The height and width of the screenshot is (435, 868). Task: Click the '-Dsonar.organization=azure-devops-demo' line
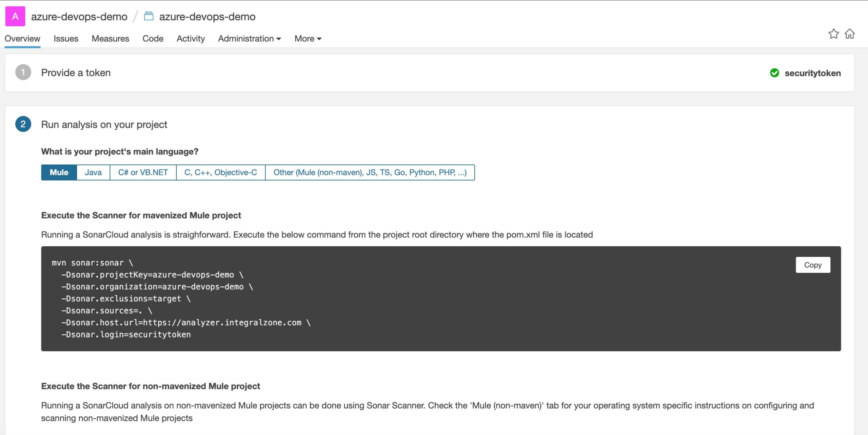pos(157,287)
